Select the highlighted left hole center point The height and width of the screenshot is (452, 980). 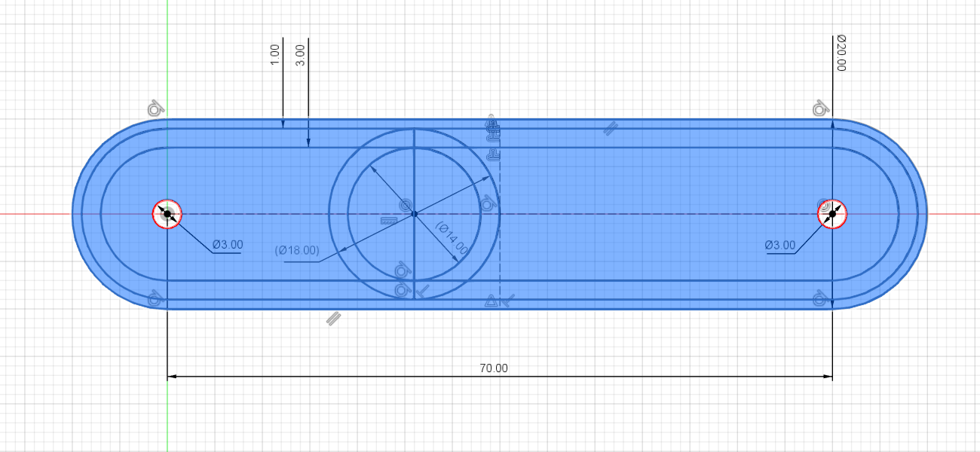pyautogui.click(x=167, y=215)
